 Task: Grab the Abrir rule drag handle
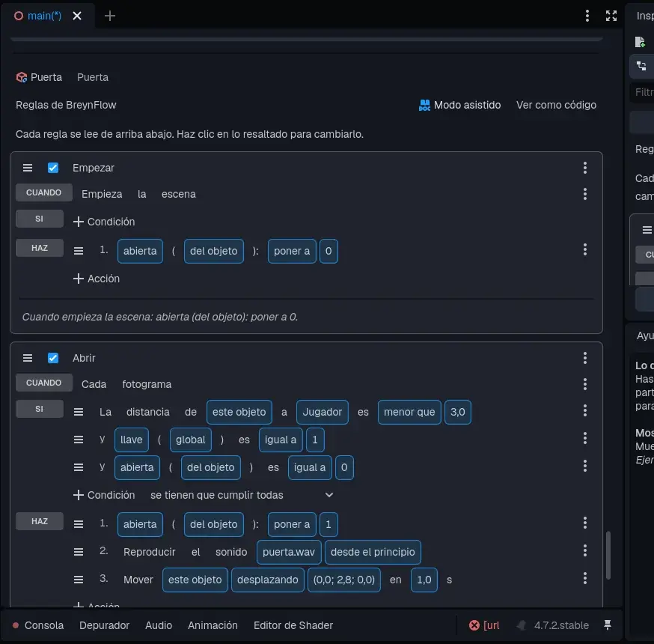(28, 358)
